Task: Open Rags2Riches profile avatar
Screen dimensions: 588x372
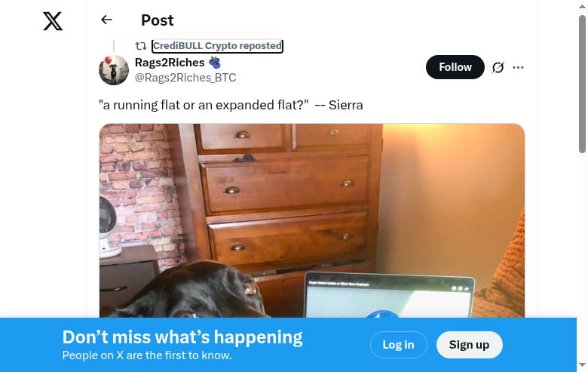Action: 114,70
